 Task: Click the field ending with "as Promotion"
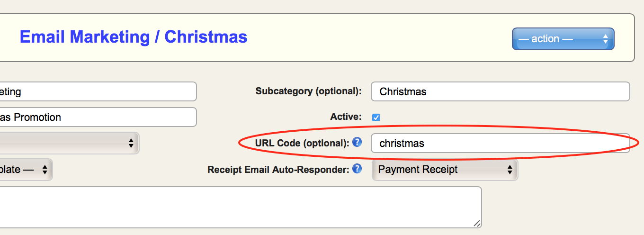[97, 117]
